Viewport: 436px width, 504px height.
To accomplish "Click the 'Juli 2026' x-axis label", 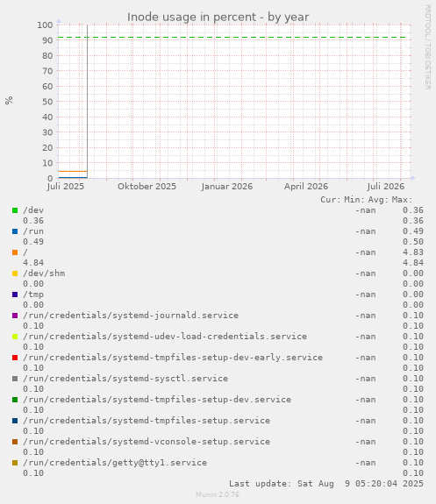I will pyautogui.click(x=385, y=187).
